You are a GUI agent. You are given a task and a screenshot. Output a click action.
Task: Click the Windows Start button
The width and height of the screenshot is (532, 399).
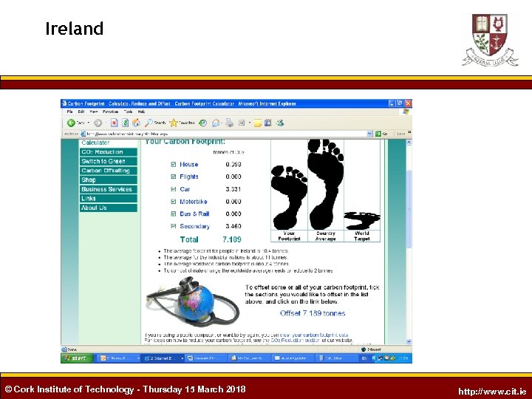[77, 358]
